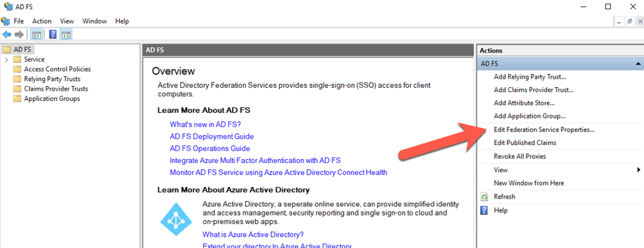The width and height of the screenshot is (644, 248).
Task: Open the View submenu arrow in Actions
Action: tap(639, 170)
